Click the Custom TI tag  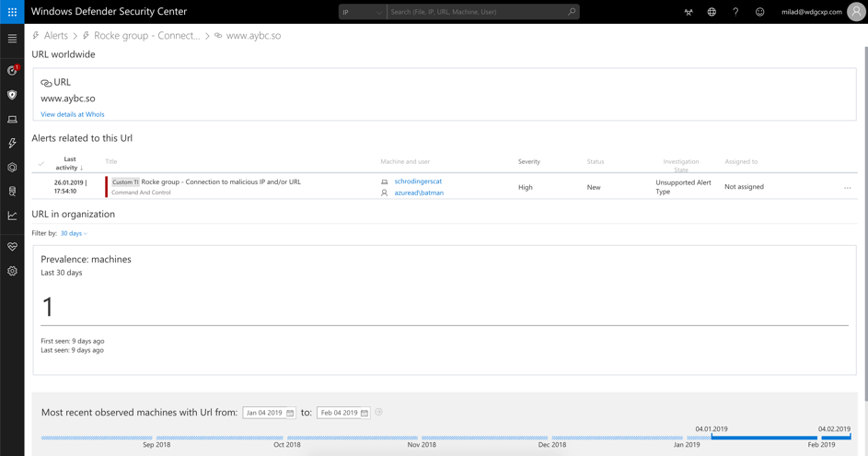125,181
